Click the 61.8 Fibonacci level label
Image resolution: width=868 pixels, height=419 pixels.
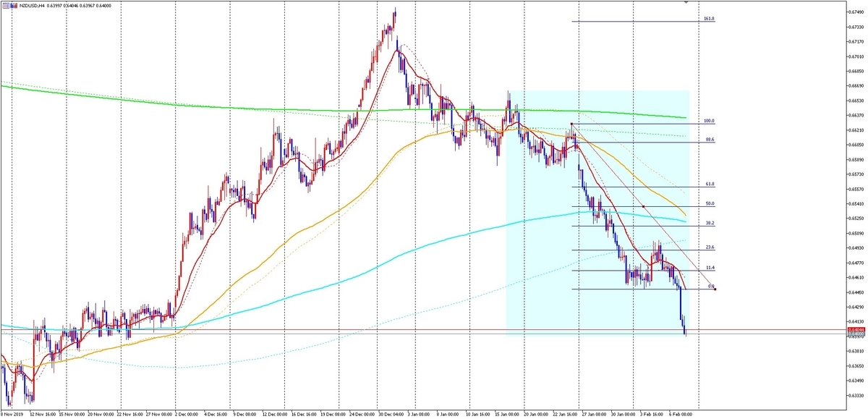click(710, 185)
